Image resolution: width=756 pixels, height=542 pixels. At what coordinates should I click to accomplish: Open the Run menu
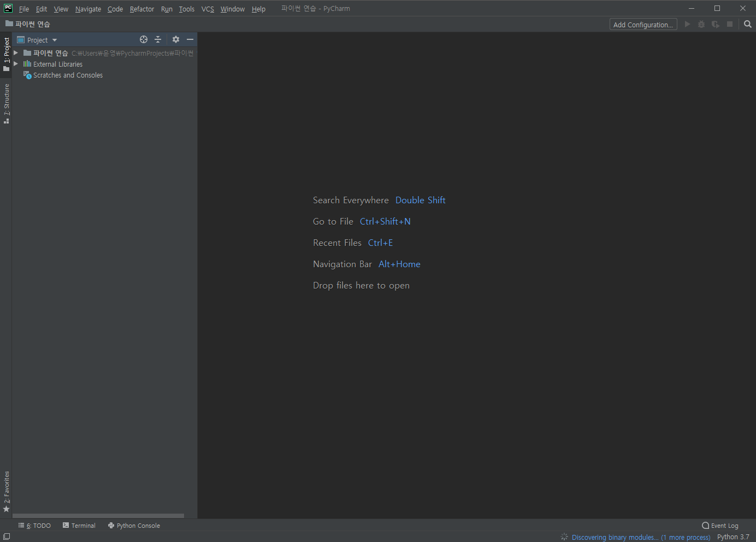click(167, 9)
